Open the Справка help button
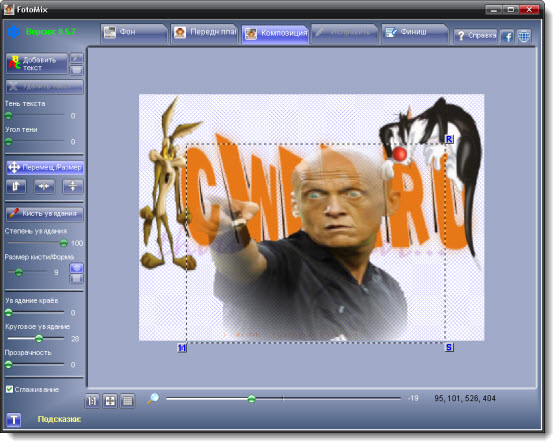The image size is (560, 448). (x=475, y=36)
